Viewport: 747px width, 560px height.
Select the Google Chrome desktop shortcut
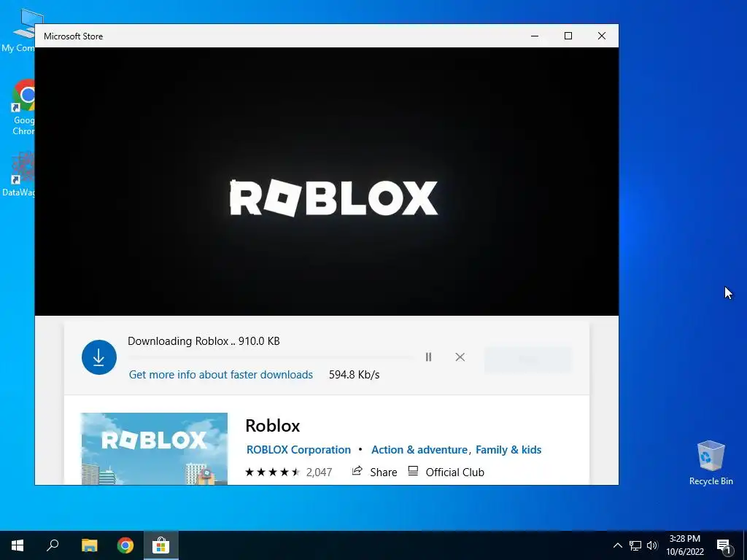[23, 108]
